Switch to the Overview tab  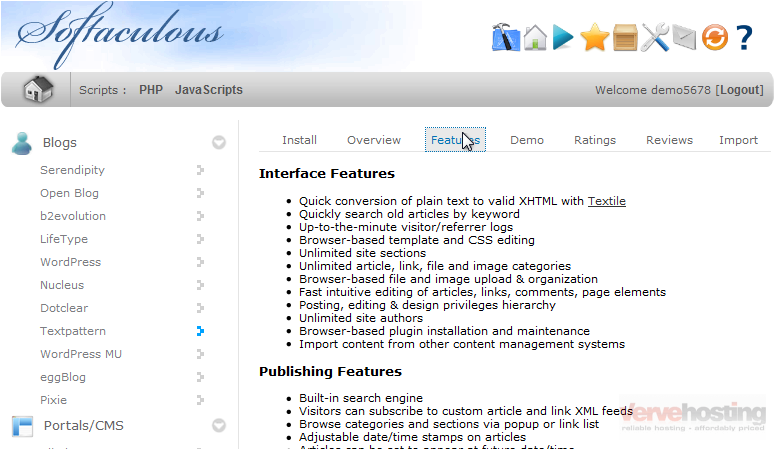[x=374, y=140]
